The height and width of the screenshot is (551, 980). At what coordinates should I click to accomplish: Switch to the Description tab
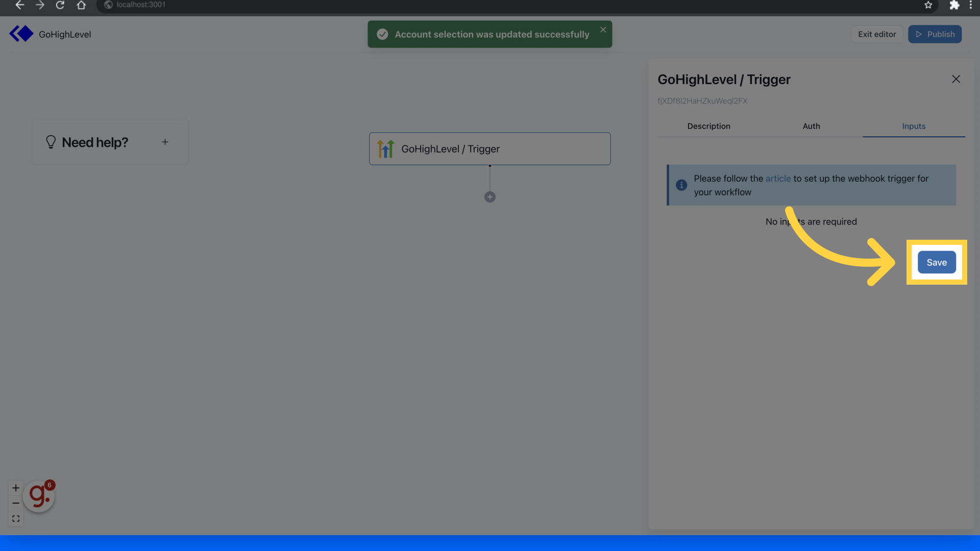click(708, 126)
